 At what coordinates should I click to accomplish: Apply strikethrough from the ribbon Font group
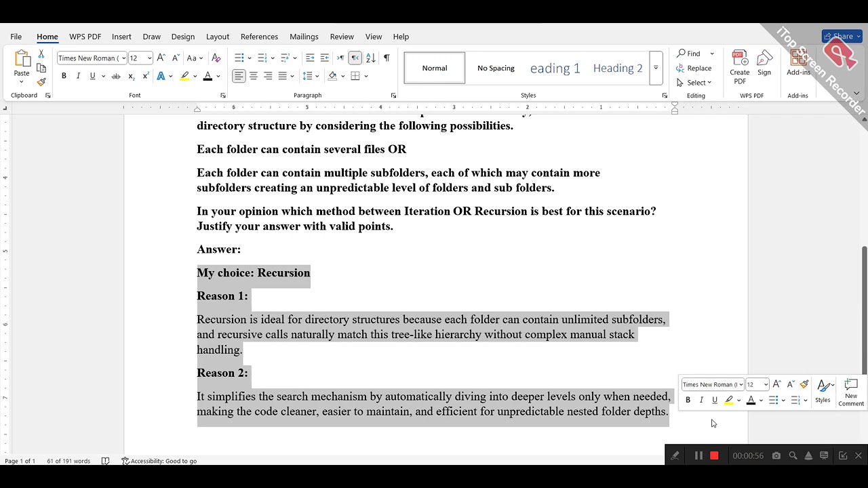(x=116, y=76)
